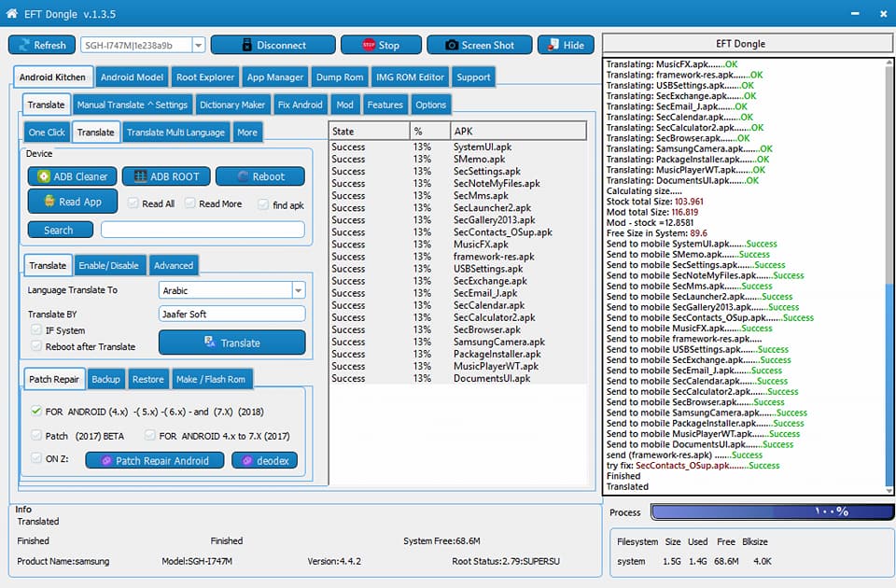Click the EFT Dongle log header button
The height and width of the screenshot is (588, 896).
coord(747,44)
